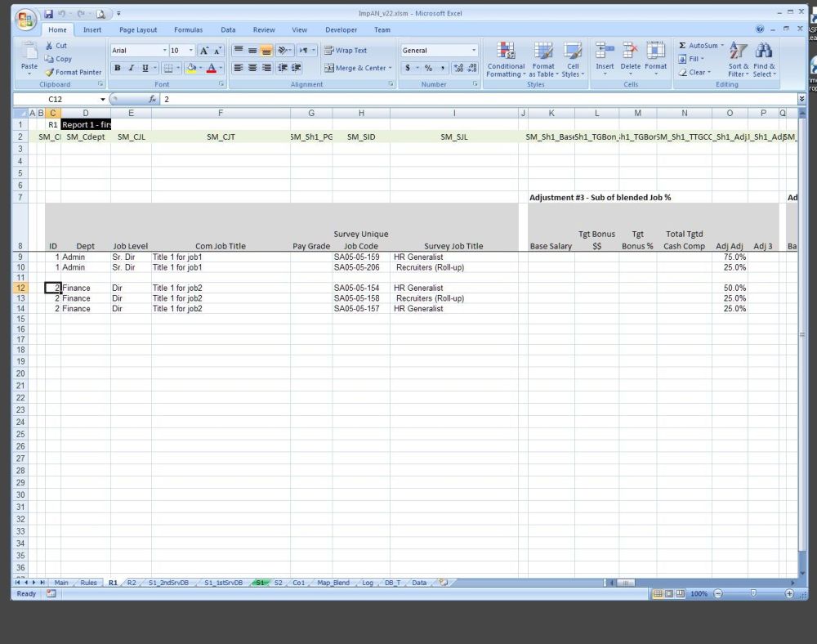Image resolution: width=817 pixels, height=644 pixels.
Task: Click the zoom slider in status bar
Action: pyautogui.click(x=752, y=593)
